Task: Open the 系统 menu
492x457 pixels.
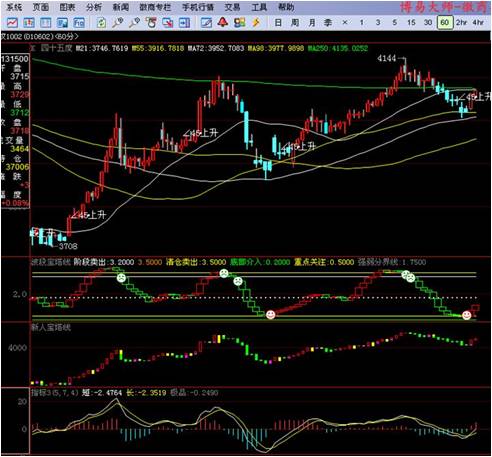Action: pos(14,7)
